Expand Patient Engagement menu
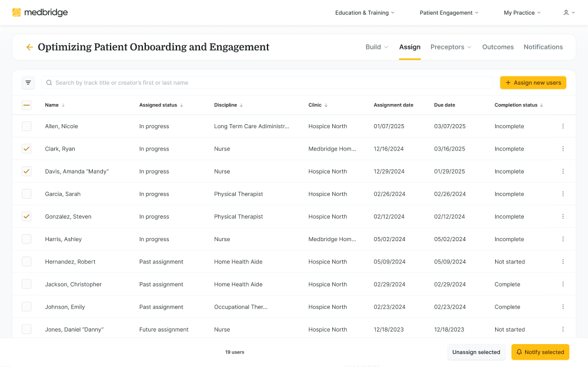588x367 pixels. coord(449,12)
